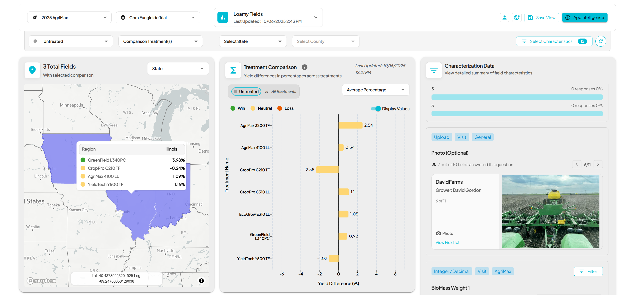Click the DavidFarms planter photo thumbnail
Image resolution: width=644 pixels, height=295 pixels.
pyautogui.click(x=550, y=212)
